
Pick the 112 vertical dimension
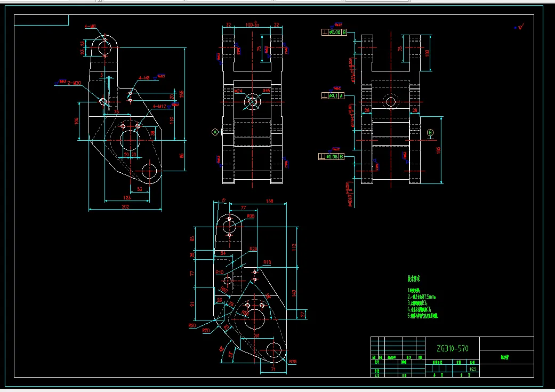pyautogui.click(x=294, y=247)
